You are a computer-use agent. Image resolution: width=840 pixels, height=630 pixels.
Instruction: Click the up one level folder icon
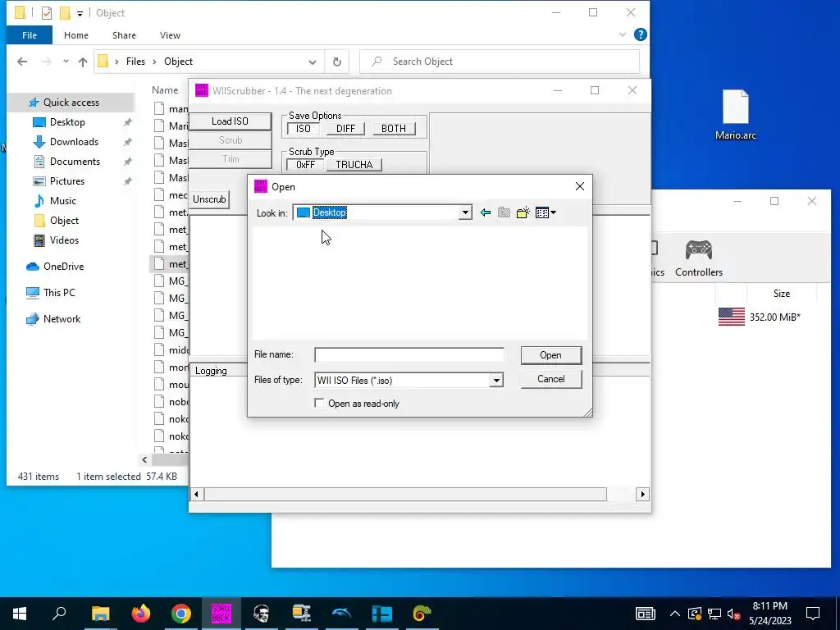504,212
